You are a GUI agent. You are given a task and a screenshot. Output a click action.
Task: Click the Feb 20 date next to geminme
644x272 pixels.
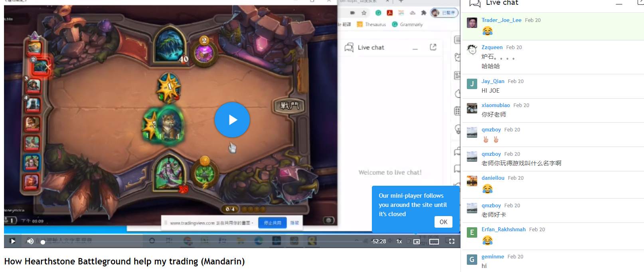coord(515,256)
